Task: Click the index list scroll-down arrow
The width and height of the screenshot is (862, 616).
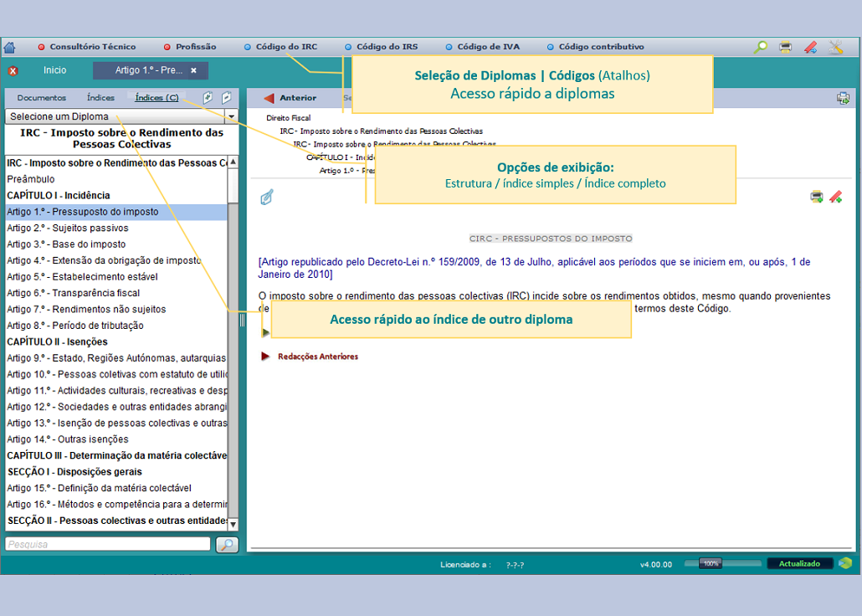Action: [233, 525]
